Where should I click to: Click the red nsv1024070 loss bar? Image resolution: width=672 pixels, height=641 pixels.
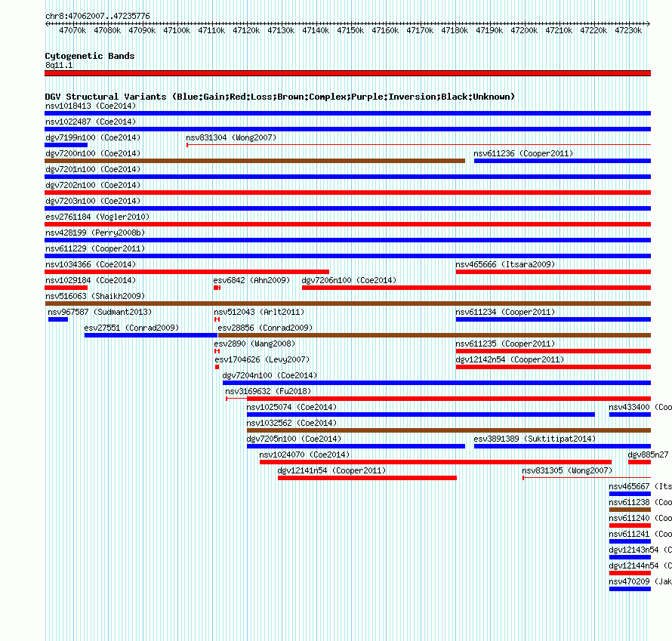tap(436, 462)
